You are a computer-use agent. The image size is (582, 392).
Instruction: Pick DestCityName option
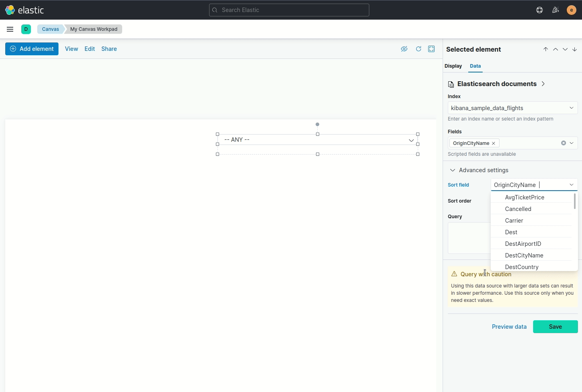point(532,255)
